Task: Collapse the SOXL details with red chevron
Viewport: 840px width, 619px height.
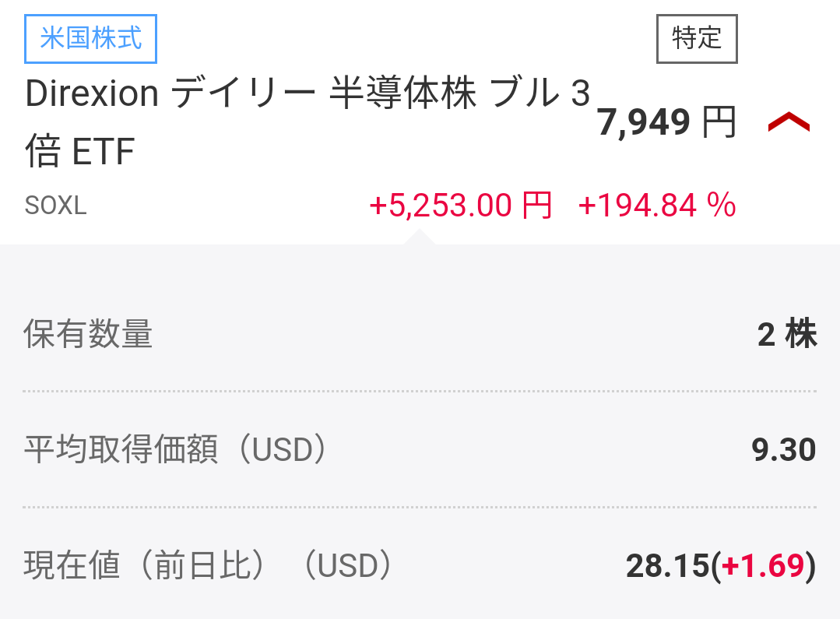Action: coord(789,123)
